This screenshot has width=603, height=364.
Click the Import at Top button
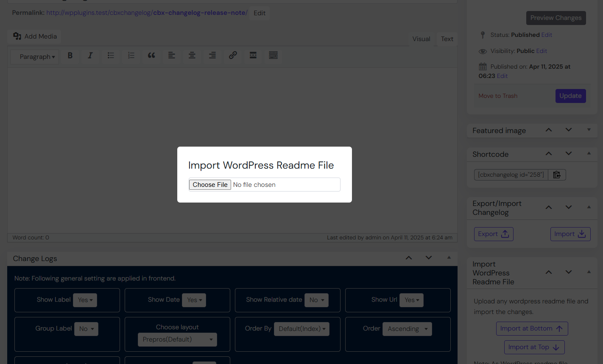click(x=534, y=347)
